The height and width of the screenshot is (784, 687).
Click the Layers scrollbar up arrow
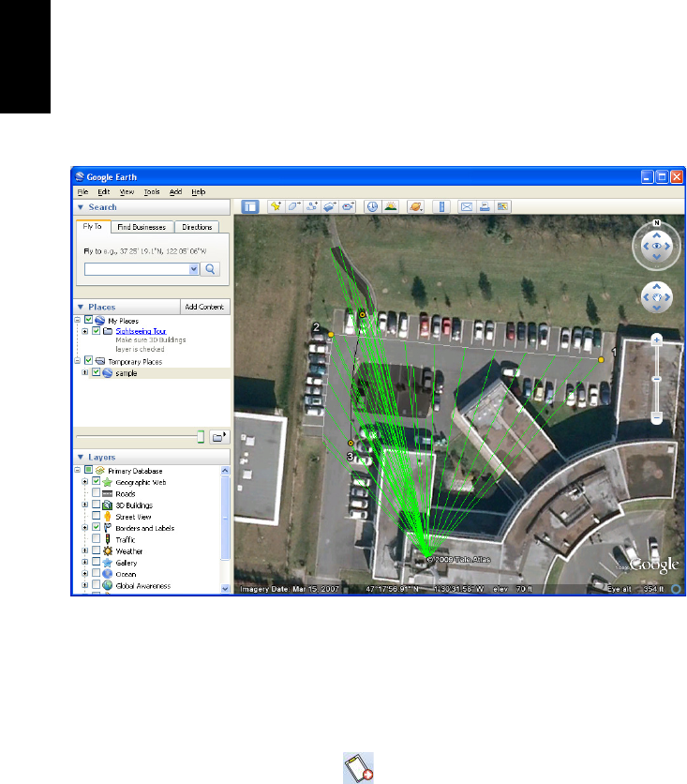[x=225, y=471]
